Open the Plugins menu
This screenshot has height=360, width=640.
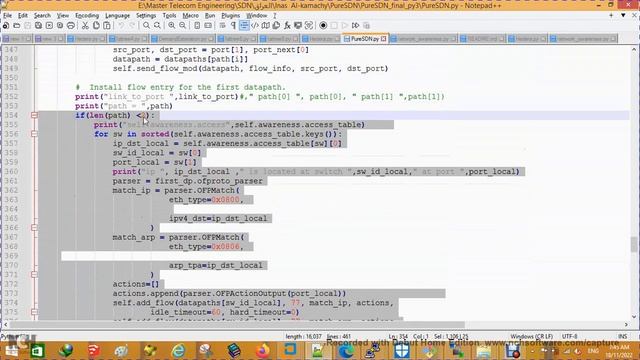pyautogui.click(x=231, y=16)
